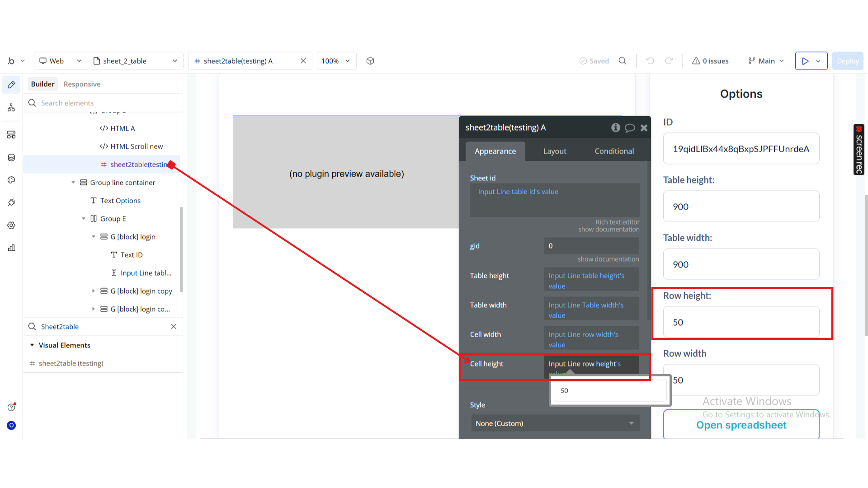The image size is (868, 488).
Task: Open the Workflow tab icon
Action: (11, 108)
